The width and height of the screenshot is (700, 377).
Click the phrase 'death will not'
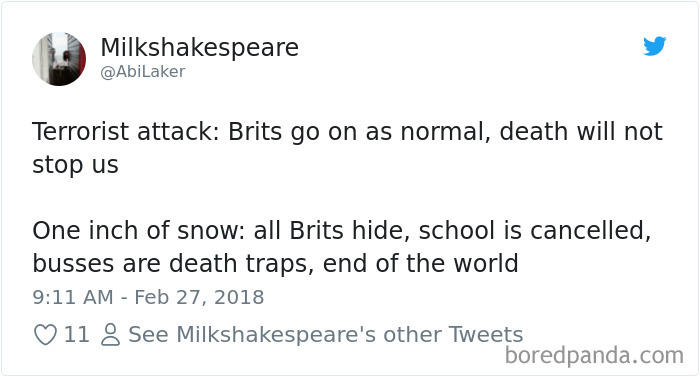tap(581, 132)
